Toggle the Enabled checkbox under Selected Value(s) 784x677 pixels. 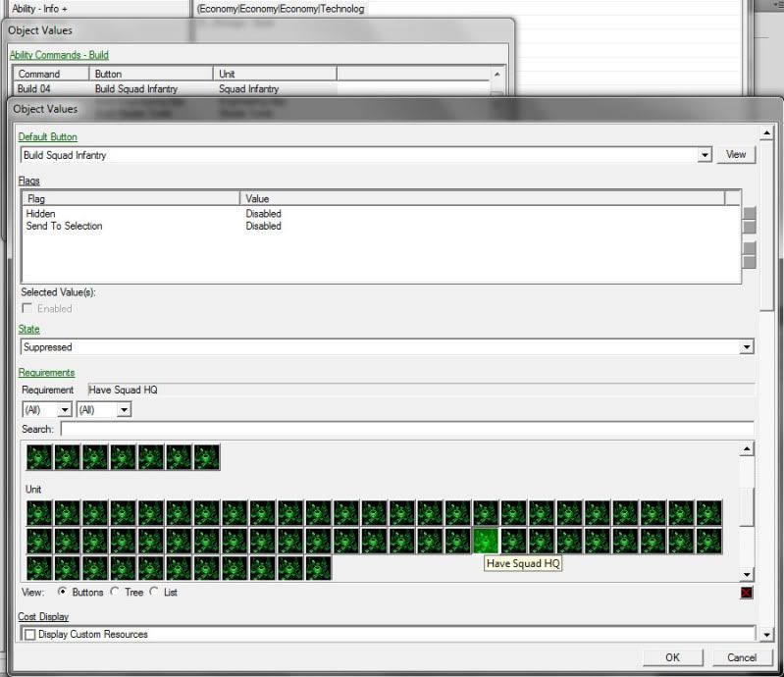[27, 308]
